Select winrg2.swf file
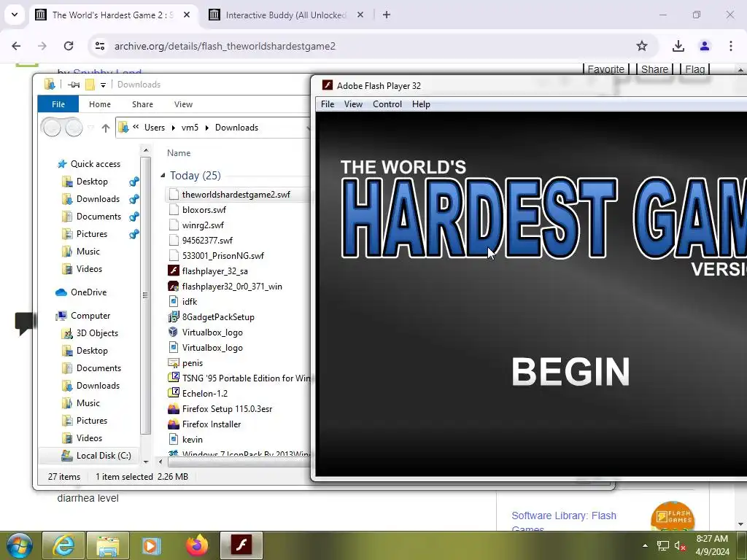The width and height of the screenshot is (747, 560). click(203, 225)
